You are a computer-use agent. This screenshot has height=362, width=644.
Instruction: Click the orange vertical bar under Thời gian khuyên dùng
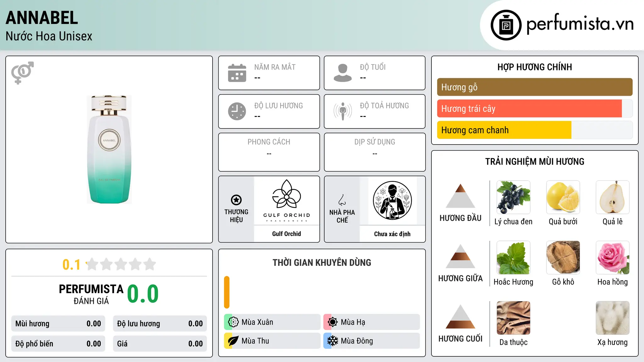coord(227,292)
